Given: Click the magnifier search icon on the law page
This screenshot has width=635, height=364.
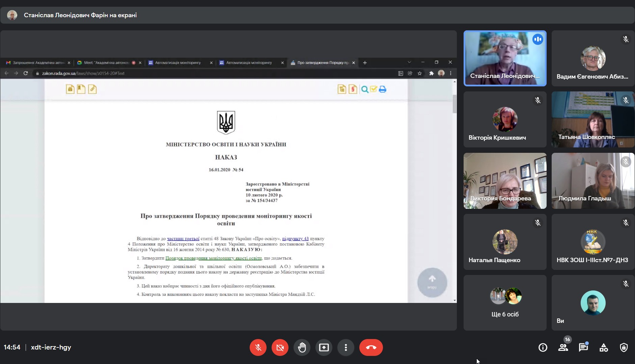Looking at the screenshot, I should click(x=365, y=89).
